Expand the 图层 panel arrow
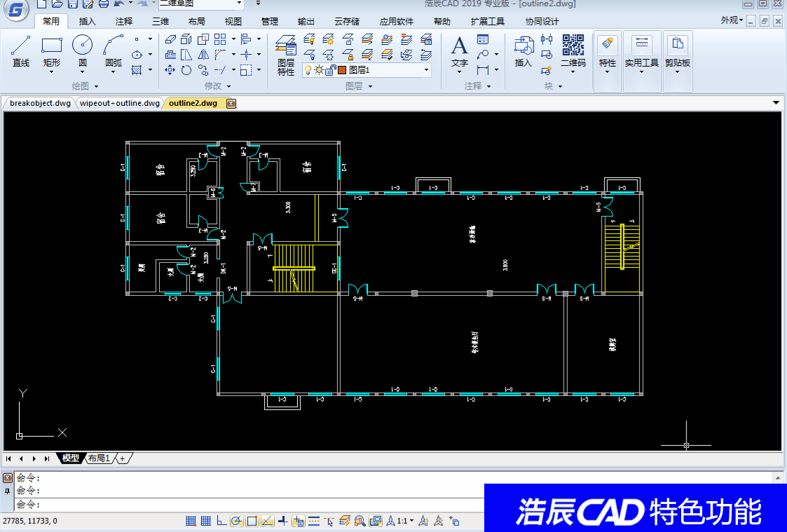This screenshot has width=787, height=532. (x=371, y=86)
